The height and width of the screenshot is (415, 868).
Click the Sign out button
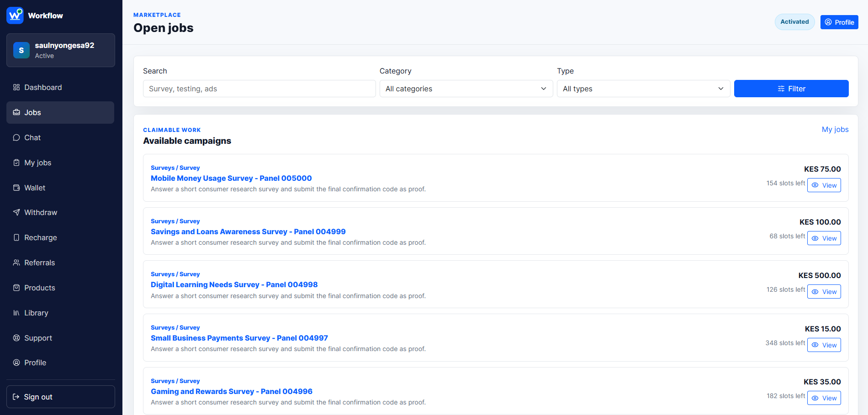point(61,397)
